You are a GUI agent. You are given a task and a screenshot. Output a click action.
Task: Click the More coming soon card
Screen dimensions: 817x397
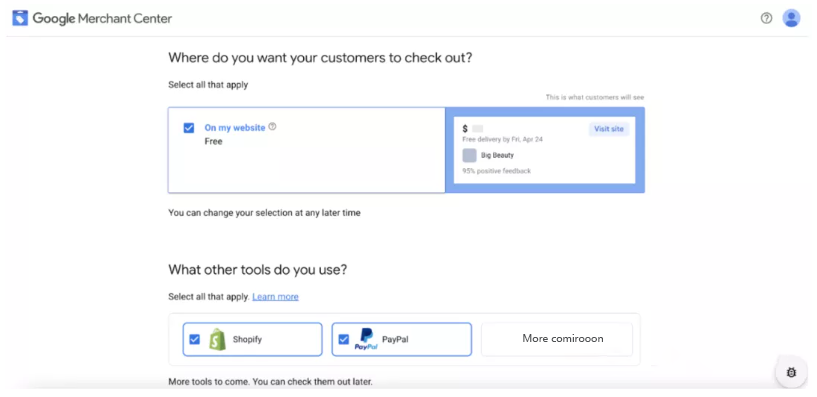point(556,339)
